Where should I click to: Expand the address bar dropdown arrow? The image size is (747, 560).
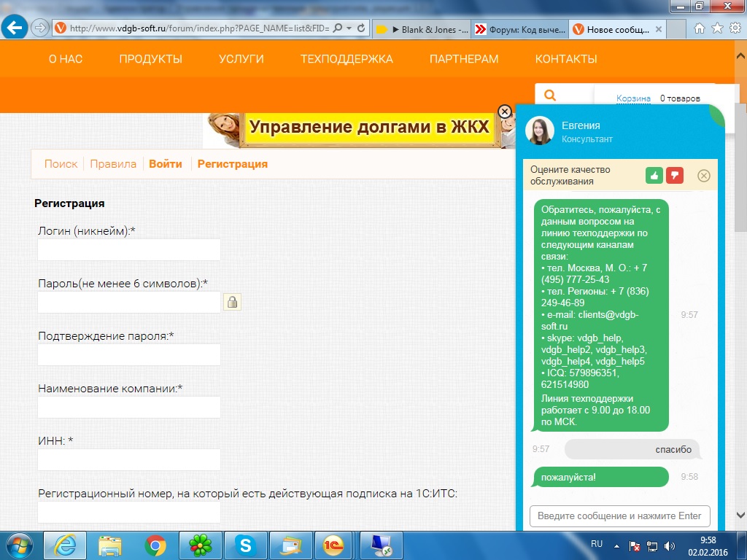(349, 28)
